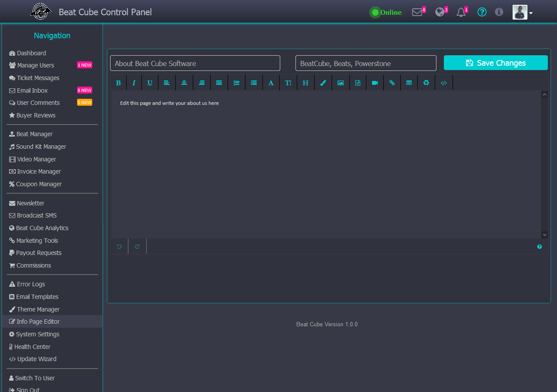Open Email Inbox in navigation
This screenshot has width=557, height=392.
(x=28, y=90)
